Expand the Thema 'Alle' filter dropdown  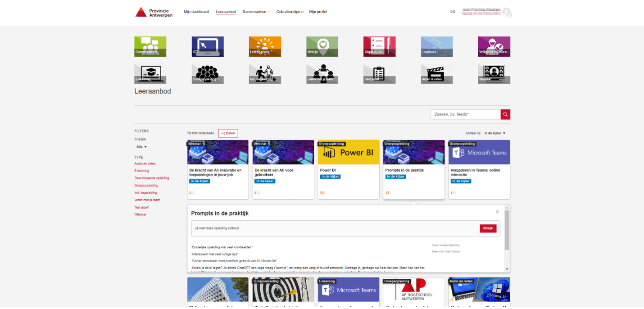pos(142,147)
